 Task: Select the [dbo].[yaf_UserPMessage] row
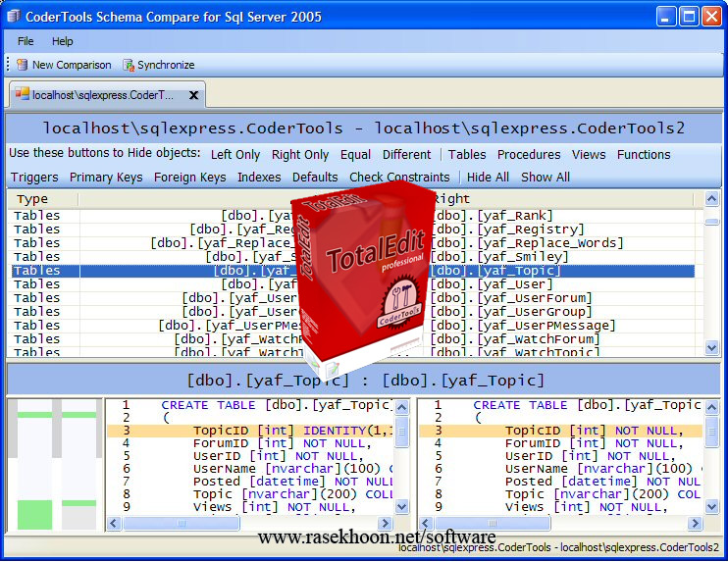353,326
